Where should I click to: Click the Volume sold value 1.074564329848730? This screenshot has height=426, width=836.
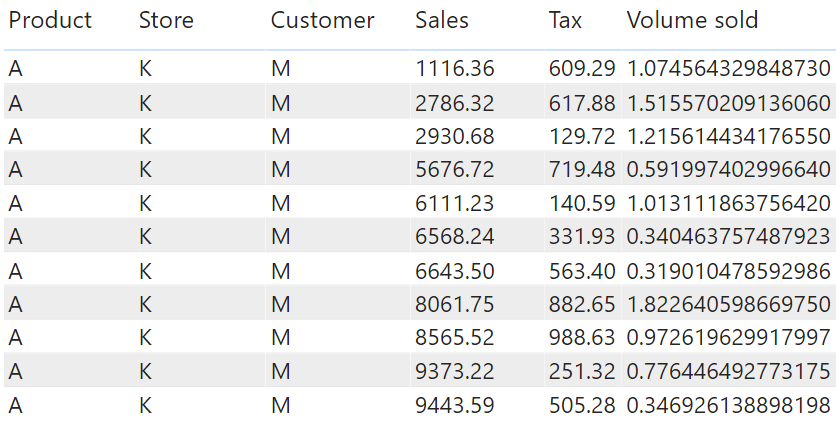pos(728,68)
